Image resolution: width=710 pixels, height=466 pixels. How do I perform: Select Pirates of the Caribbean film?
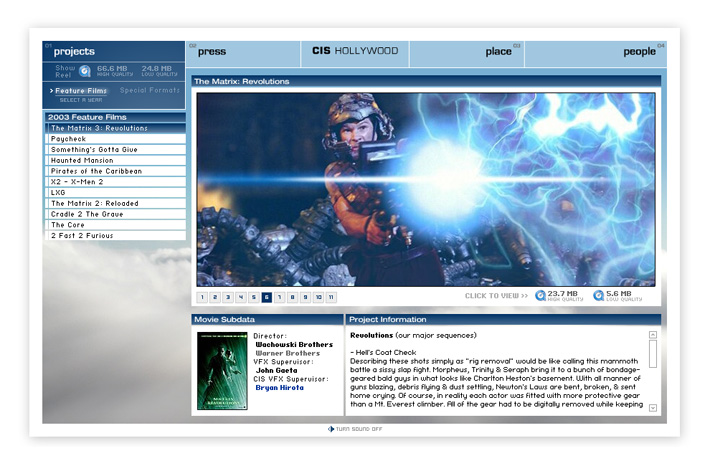pos(115,171)
